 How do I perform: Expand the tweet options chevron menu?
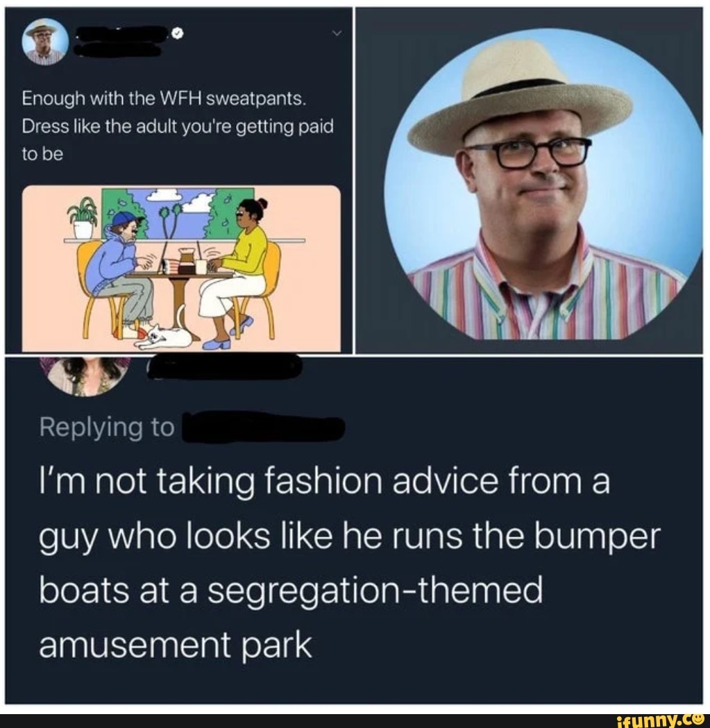click(x=337, y=33)
